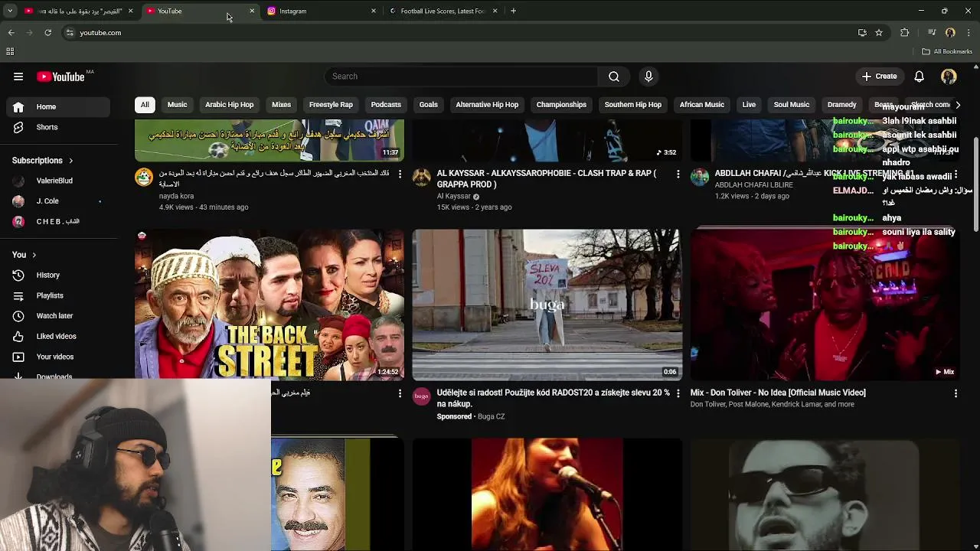The width and height of the screenshot is (980, 551).
Task: Open a new browser tab
Action: [513, 11]
